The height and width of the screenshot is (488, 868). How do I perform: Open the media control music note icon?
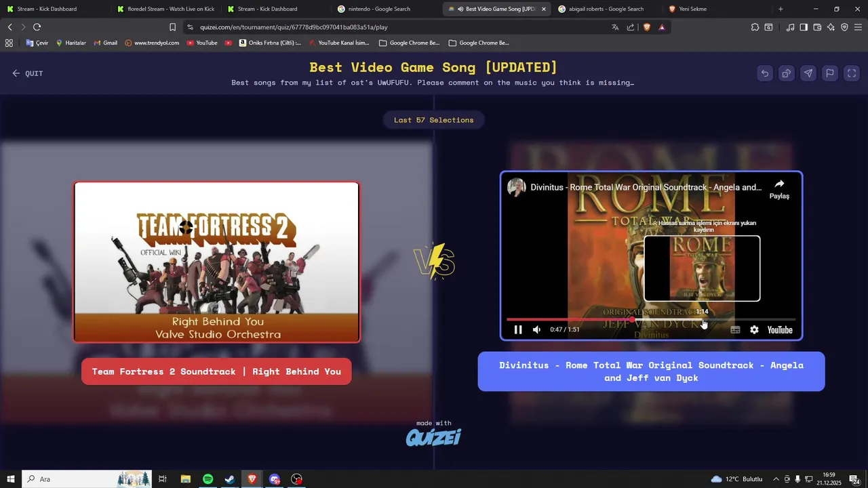tap(790, 27)
